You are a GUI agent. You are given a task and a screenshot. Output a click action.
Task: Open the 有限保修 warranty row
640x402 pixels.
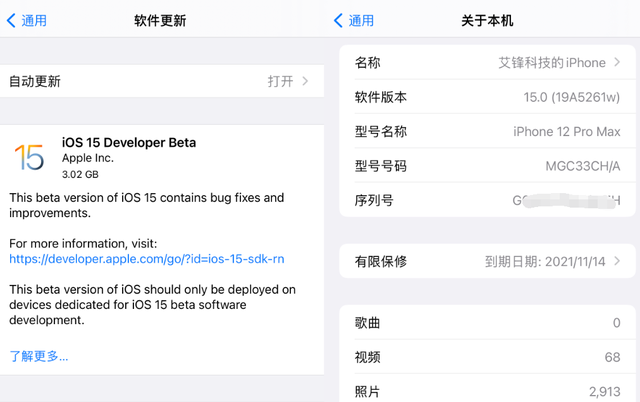point(488,261)
